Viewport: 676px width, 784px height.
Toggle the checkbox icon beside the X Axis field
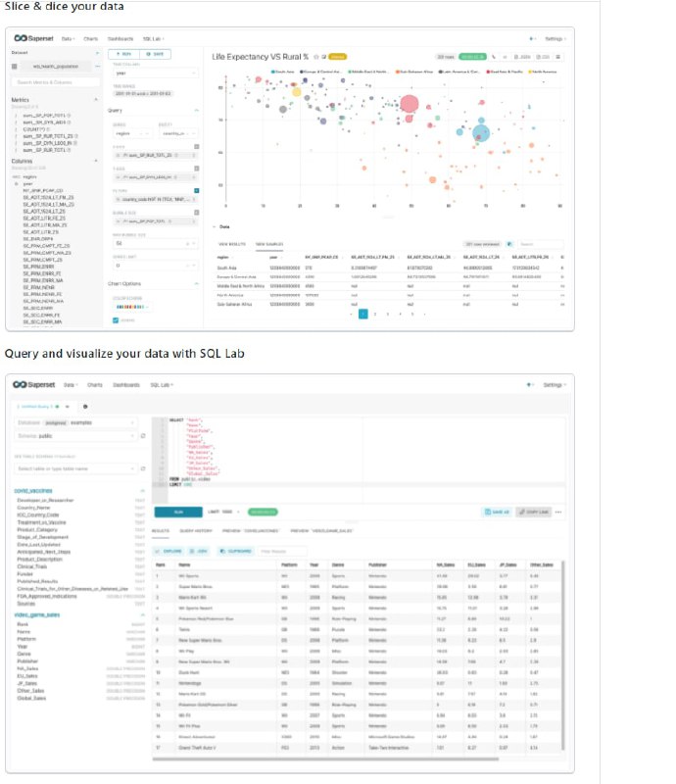pos(197,146)
